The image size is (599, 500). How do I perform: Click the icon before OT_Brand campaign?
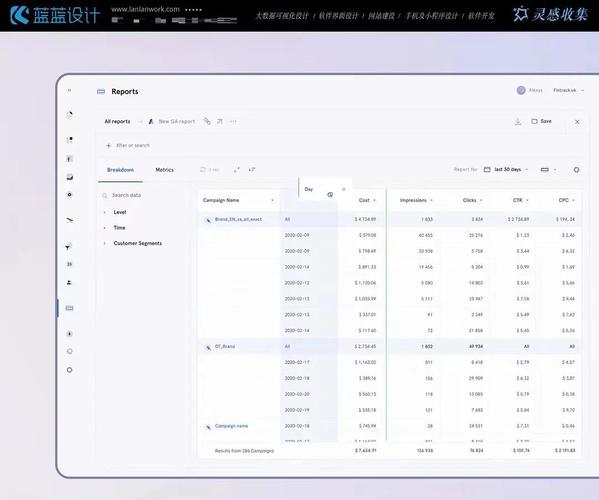pyautogui.click(x=208, y=347)
